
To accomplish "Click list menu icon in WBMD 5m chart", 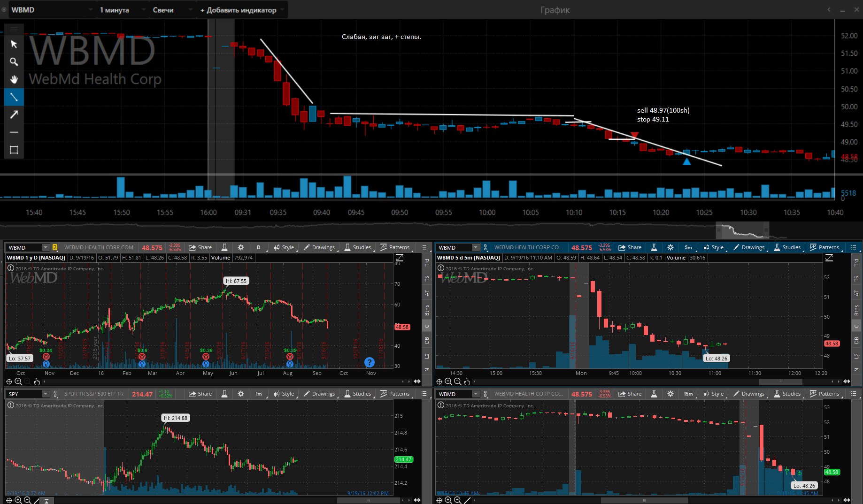I will tap(854, 247).
